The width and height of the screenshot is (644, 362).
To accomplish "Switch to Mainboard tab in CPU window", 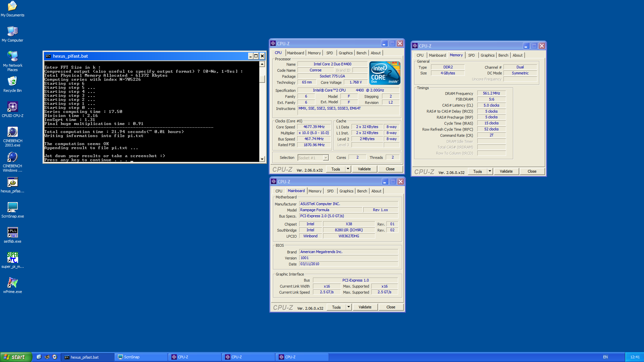I will pos(295,53).
